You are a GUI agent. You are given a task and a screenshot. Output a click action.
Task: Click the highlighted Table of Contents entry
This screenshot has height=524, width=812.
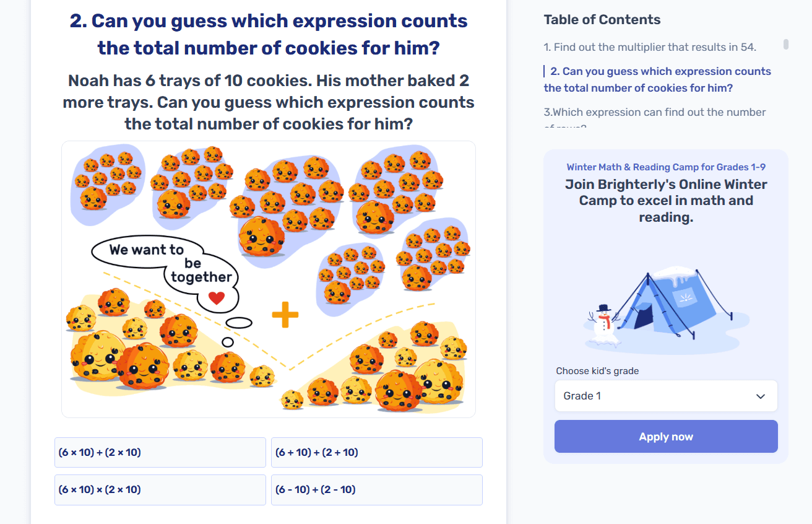tap(657, 79)
